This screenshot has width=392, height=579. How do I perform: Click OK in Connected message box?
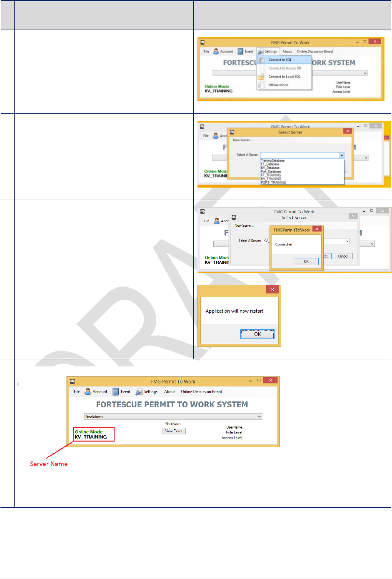pos(306,261)
